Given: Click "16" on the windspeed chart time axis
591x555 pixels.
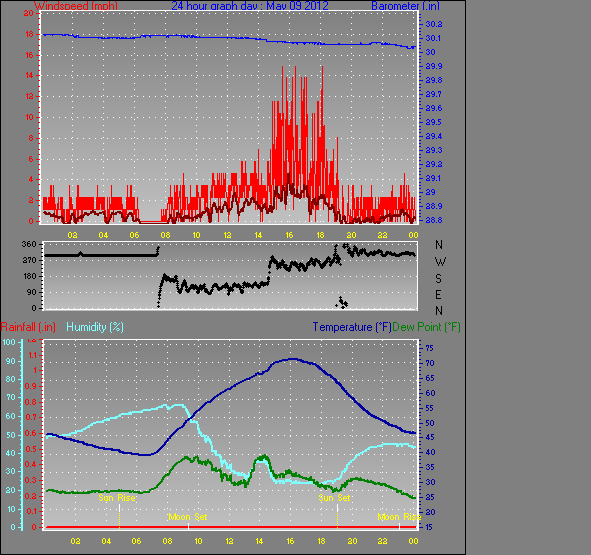Looking at the screenshot, I should pyautogui.click(x=289, y=235).
